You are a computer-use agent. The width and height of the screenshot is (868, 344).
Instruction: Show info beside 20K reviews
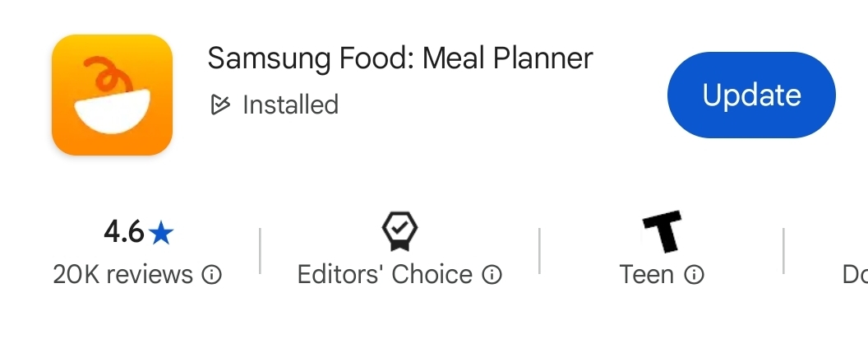[x=211, y=274]
